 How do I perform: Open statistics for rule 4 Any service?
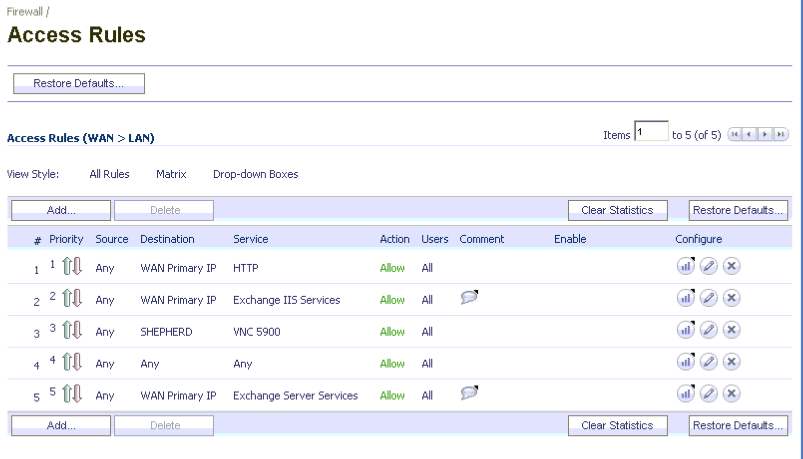click(685, 361)
